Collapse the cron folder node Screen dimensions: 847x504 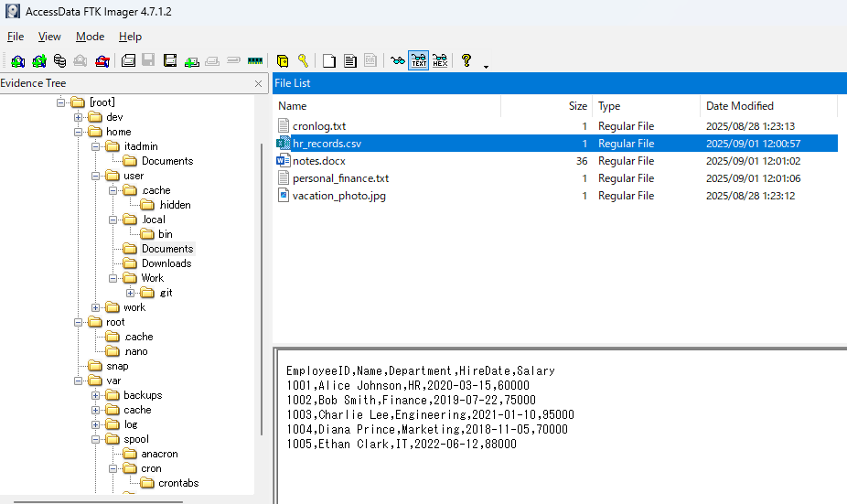[x=113, y=468]
